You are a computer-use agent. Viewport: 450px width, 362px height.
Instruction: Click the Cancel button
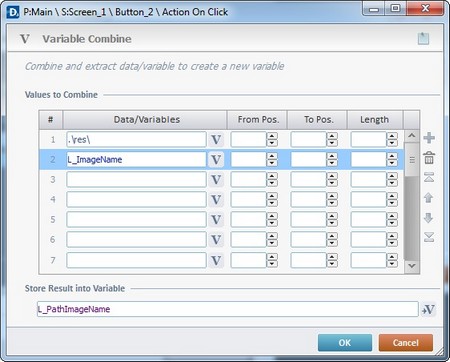[x=406, y=343]
